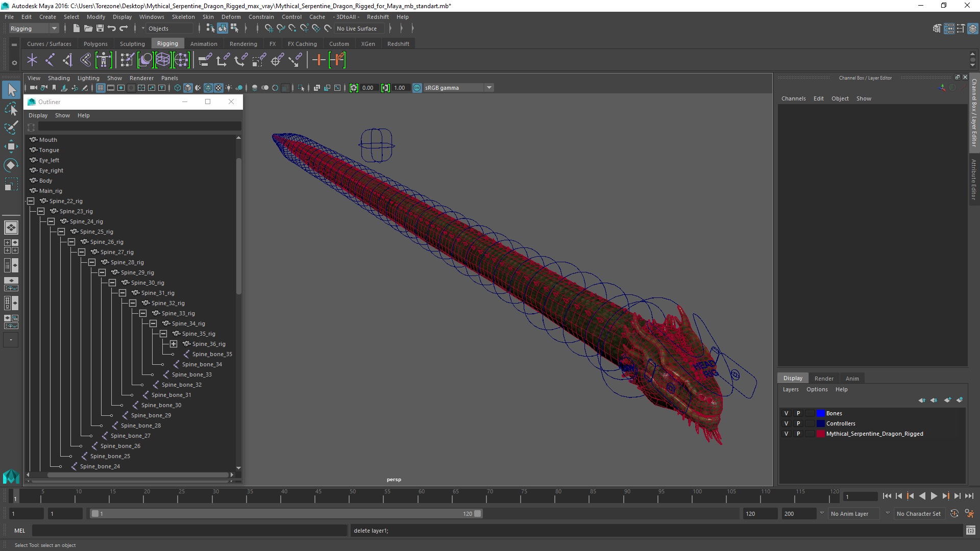Click the Save Scene icon
980x551 pixels.
tap(100, 29)
